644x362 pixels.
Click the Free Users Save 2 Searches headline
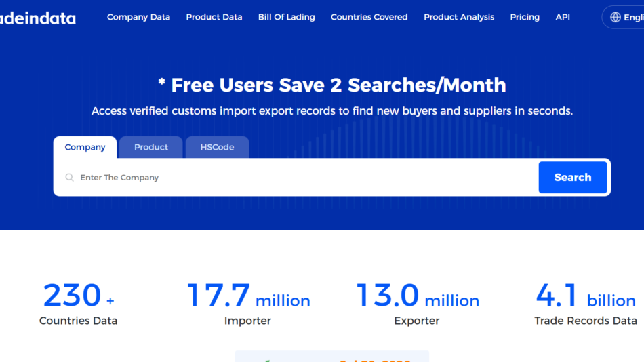[332, 85]
